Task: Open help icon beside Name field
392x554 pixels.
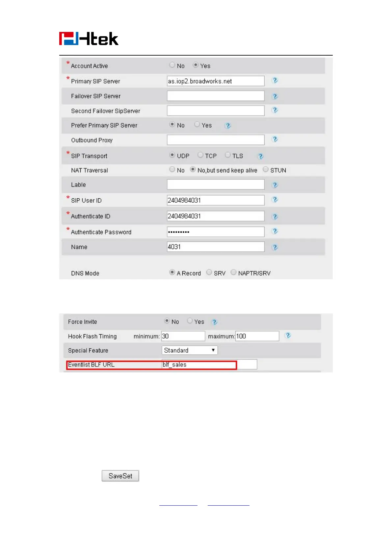Action: [275, 247]
